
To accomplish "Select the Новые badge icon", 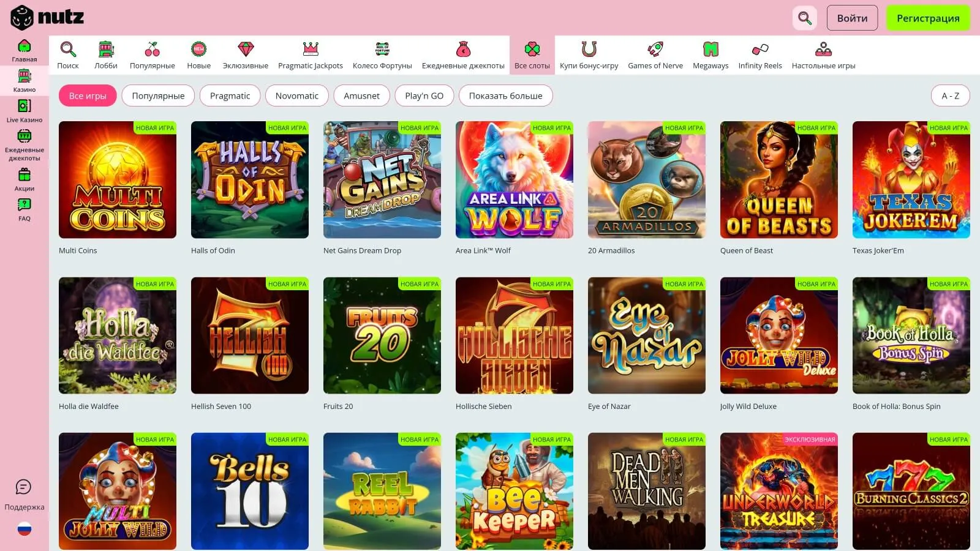I will click(198, 49).
